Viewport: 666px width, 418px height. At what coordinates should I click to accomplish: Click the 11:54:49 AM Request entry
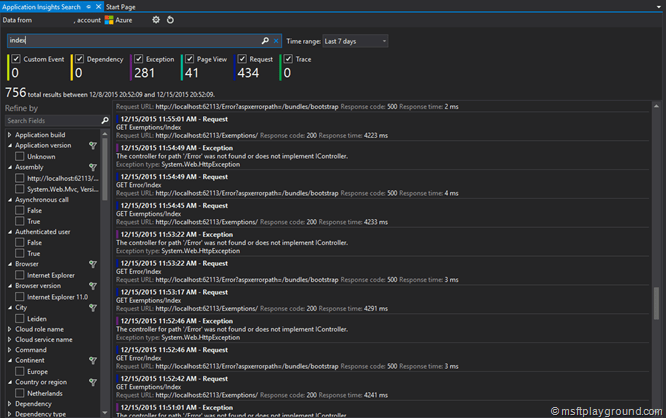[x=382, y=185]
